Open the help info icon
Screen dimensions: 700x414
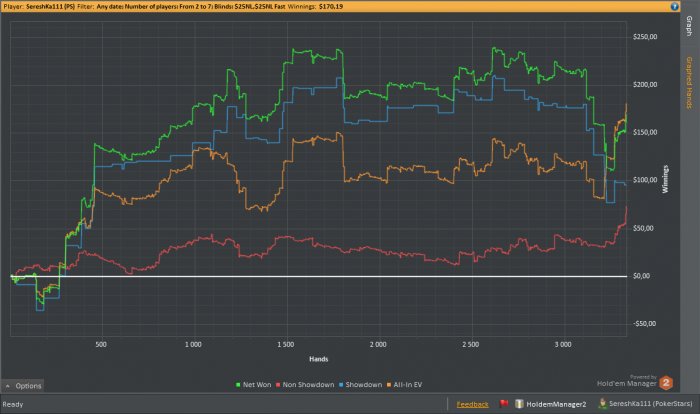(x=674, y=6)
